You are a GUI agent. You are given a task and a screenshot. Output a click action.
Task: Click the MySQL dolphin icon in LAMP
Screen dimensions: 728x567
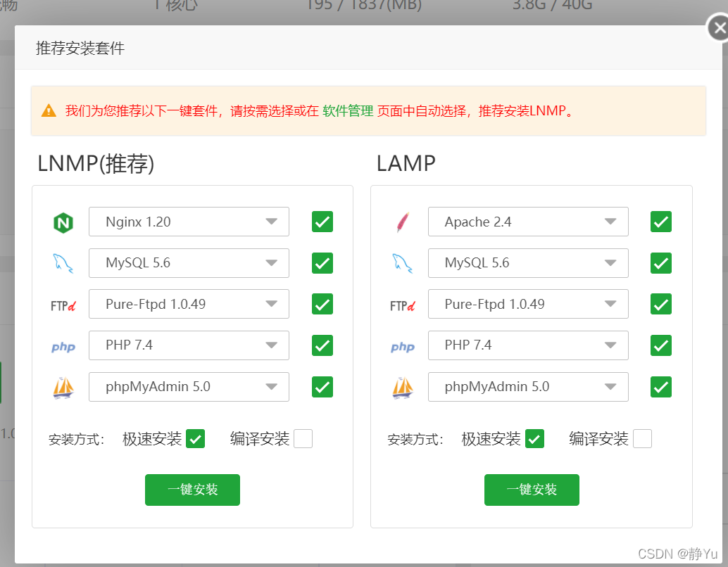coord(403,264)
